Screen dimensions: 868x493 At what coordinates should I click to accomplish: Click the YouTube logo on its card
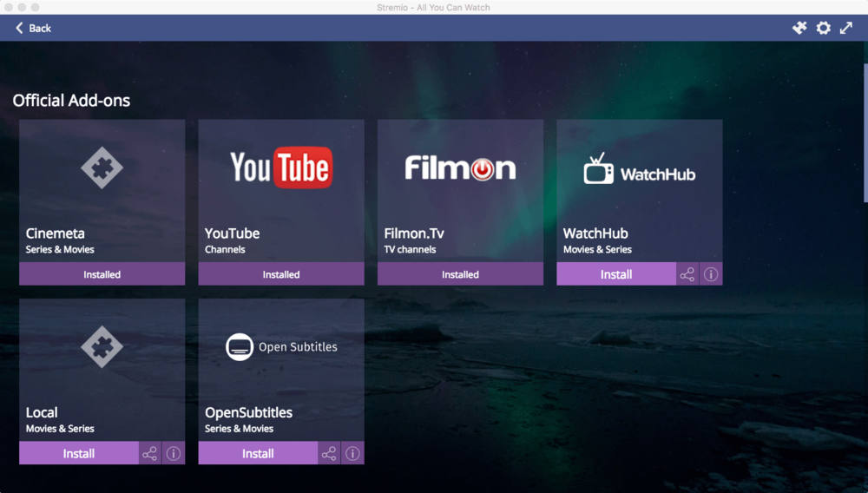click(x=281, y=168)
